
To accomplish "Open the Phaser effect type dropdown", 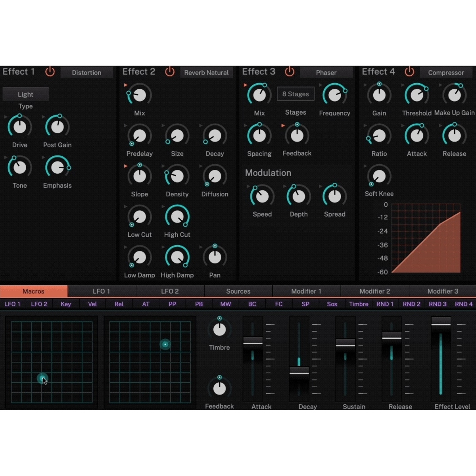I will 326,73.
